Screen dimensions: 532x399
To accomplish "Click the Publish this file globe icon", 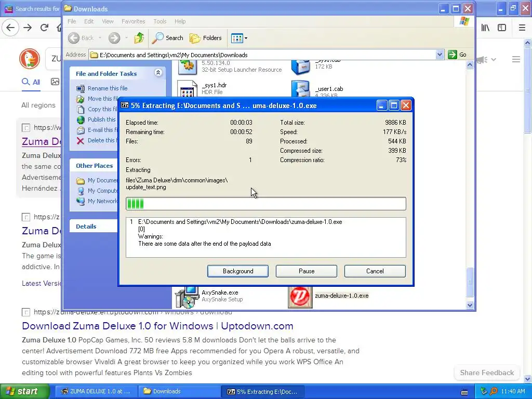I will pyautogui.click(x=81, y=120).
